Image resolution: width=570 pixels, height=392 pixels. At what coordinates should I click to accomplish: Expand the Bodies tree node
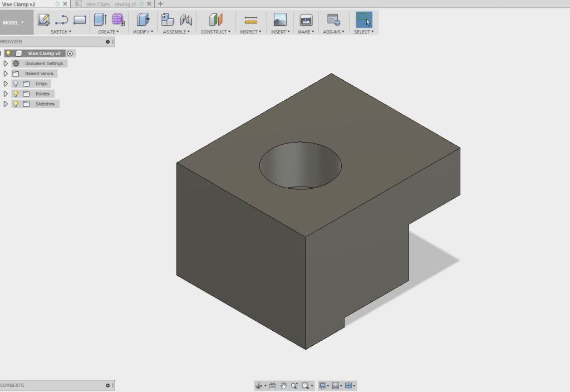(x=6, y=94)
